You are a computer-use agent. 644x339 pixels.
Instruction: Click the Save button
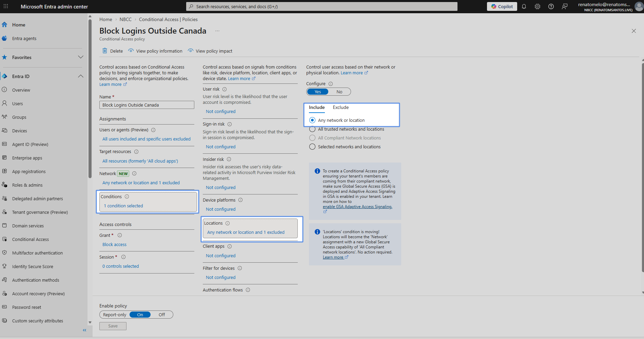tap(113, 326)
